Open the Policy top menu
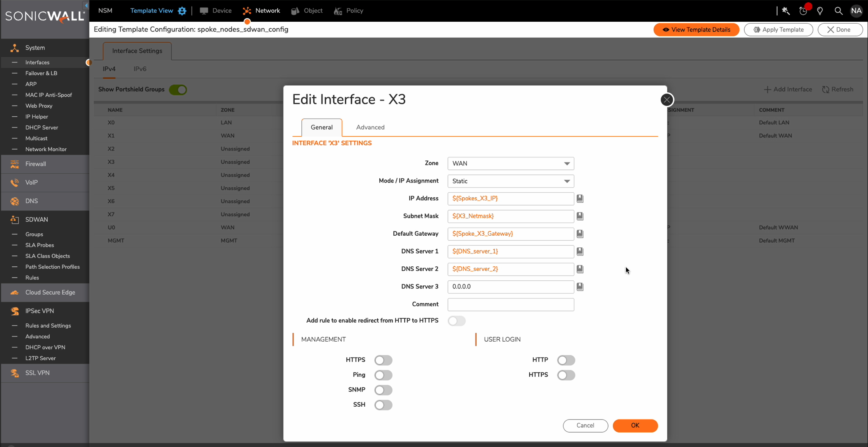The height and width of the screenshot is (447, 868). point(349,11)
